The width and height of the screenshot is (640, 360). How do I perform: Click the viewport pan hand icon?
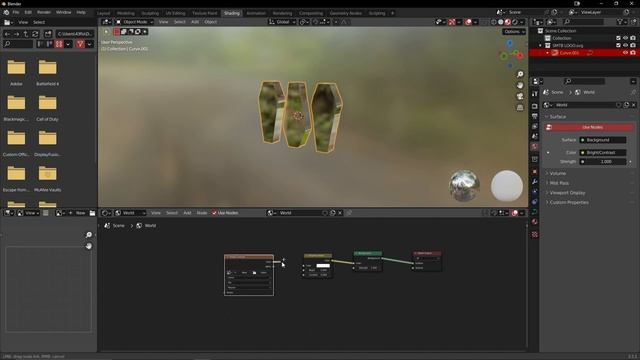520,85
